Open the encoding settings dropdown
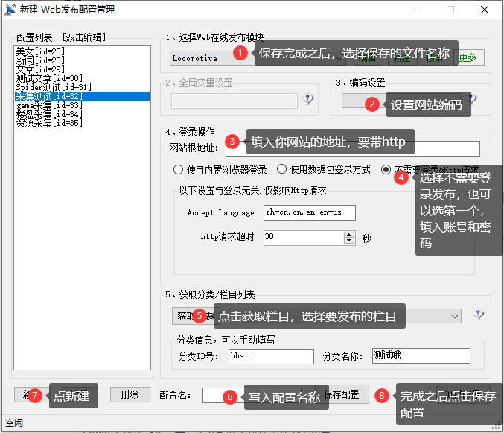The image size is (504, 433). 402,101
